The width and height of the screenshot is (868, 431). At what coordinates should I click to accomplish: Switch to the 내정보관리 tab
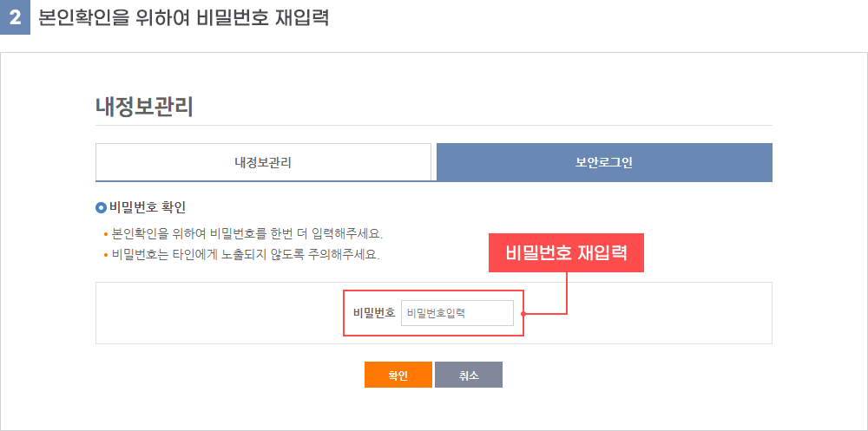[264, 163]
